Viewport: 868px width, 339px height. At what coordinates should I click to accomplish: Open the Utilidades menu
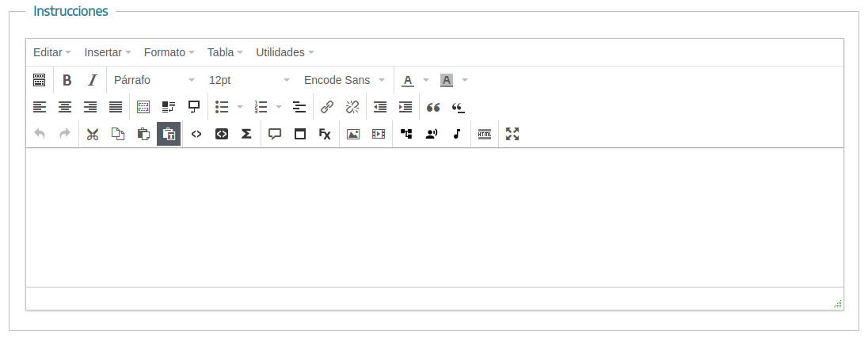pos(284,52)
